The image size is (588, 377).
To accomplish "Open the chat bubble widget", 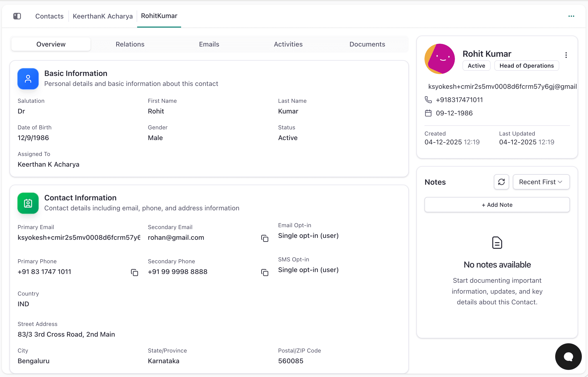I will click(x=568, y=356).
